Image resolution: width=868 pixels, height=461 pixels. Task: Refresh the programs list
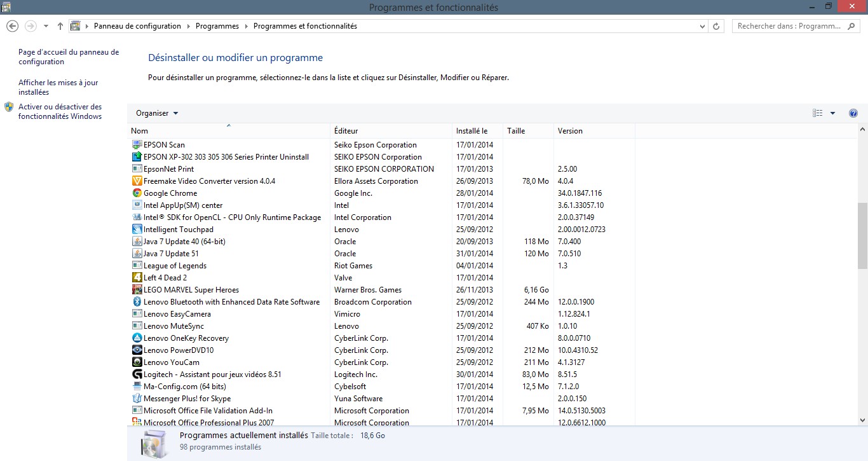tap(717, 26)
